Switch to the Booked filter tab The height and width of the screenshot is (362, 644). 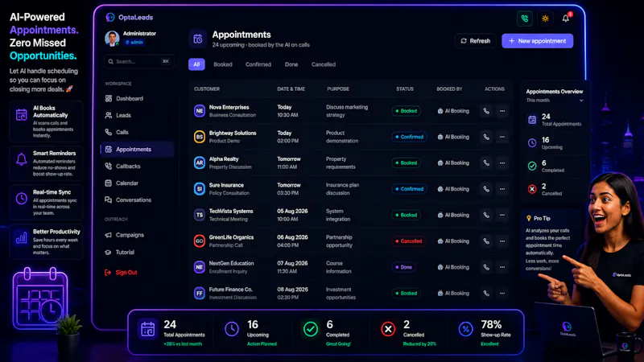[x=223, y=64]
